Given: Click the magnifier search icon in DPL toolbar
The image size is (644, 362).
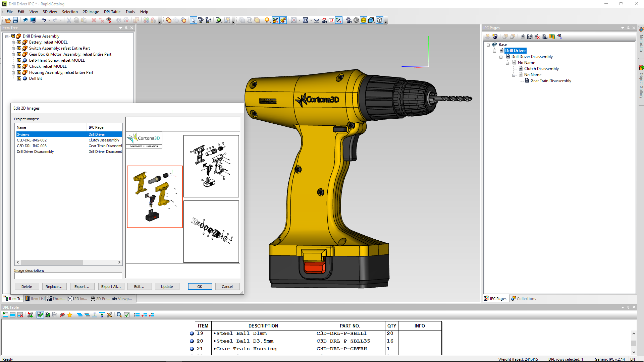Looking at the screenshot, I should [119, 315].
